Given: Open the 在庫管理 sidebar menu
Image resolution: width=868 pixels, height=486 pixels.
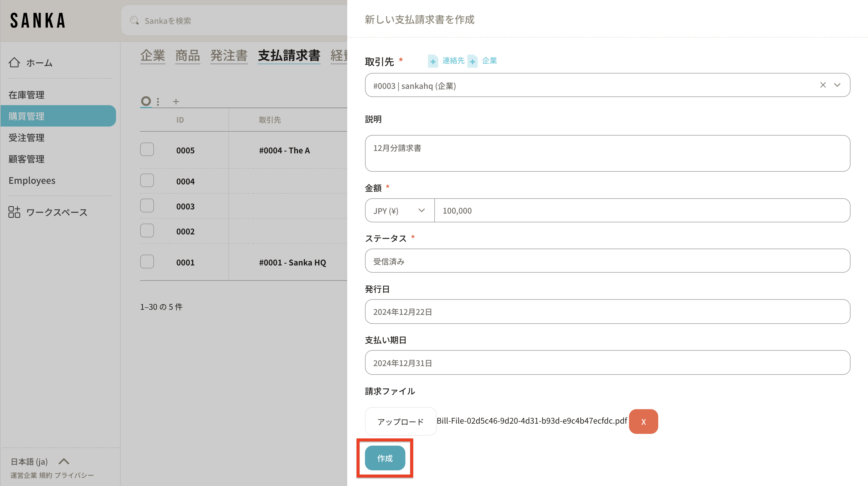Looking at the screenshot, I should pos(26,95).
